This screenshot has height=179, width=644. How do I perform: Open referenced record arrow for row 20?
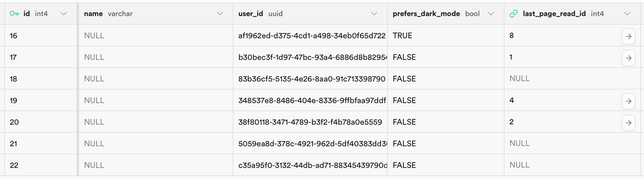[x=628, y=123]
